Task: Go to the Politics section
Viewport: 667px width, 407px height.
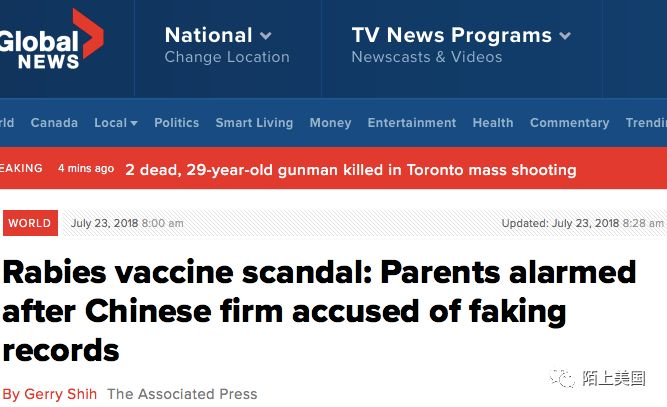Action: pos(177,123)
